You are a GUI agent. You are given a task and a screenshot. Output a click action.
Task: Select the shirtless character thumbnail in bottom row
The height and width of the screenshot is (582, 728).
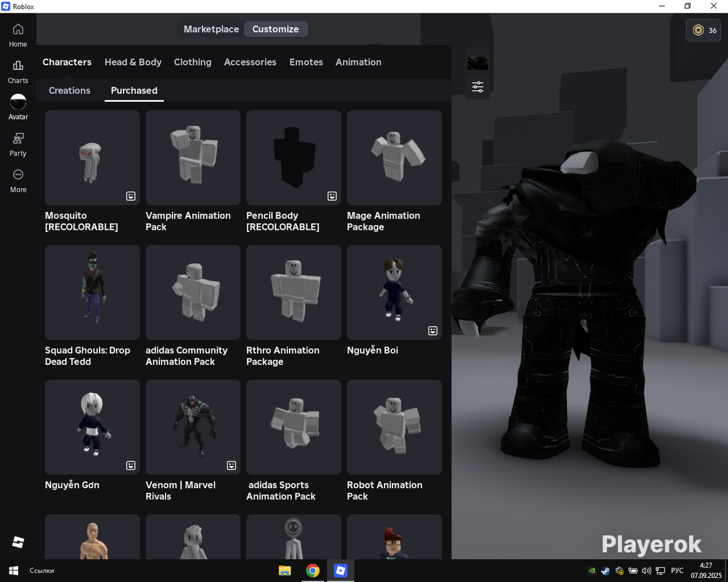92,537
